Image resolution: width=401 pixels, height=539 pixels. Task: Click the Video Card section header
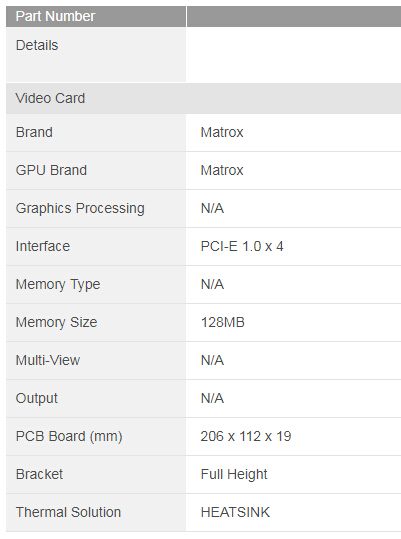(203, 98)
